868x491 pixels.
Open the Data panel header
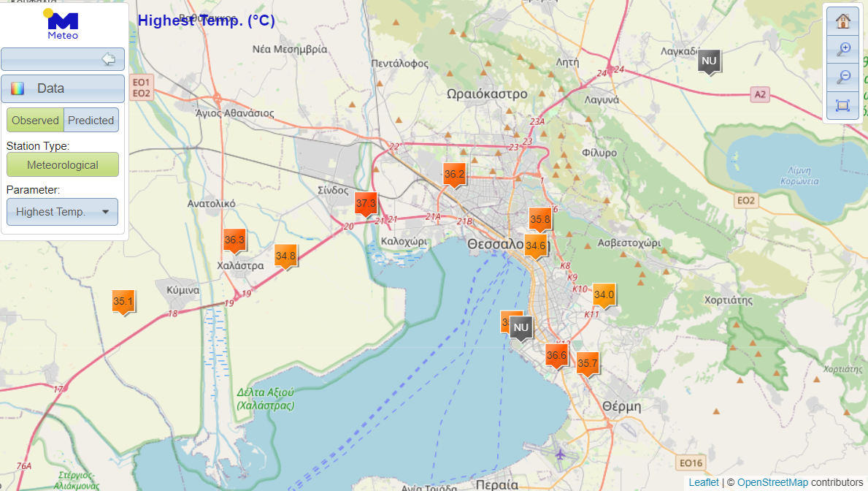63,88
